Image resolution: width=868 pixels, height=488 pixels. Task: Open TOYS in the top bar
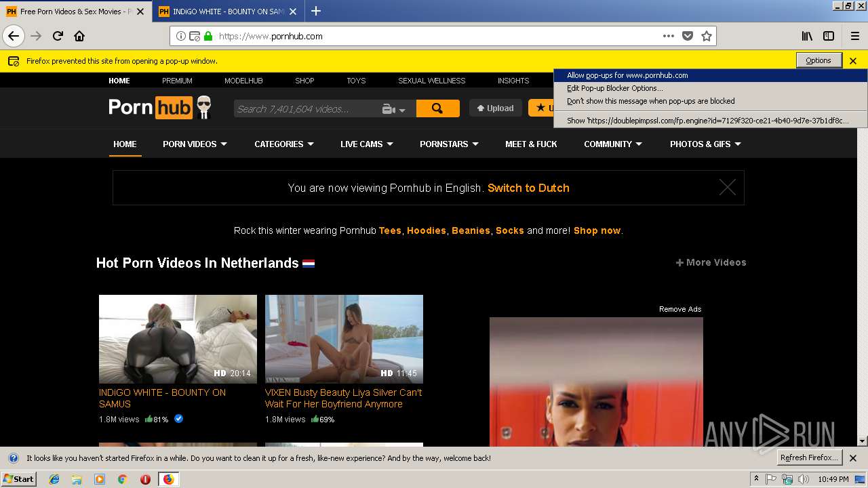pyautogui.click(x=356, y=81)
